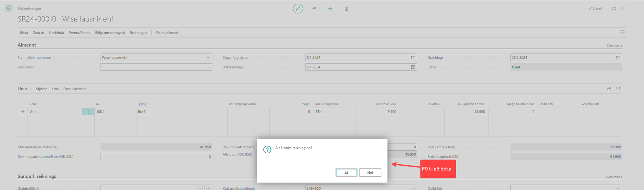Expand the Kóti greiðsluskilmála dropdown
Screen dimensions: 644x190
coord(413,188)
